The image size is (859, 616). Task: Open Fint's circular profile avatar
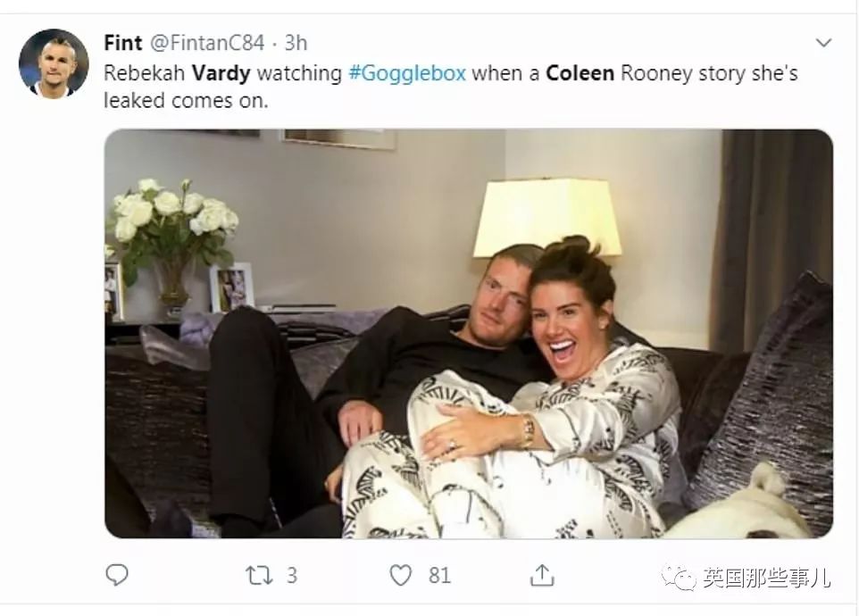click(x=54, y=62)
